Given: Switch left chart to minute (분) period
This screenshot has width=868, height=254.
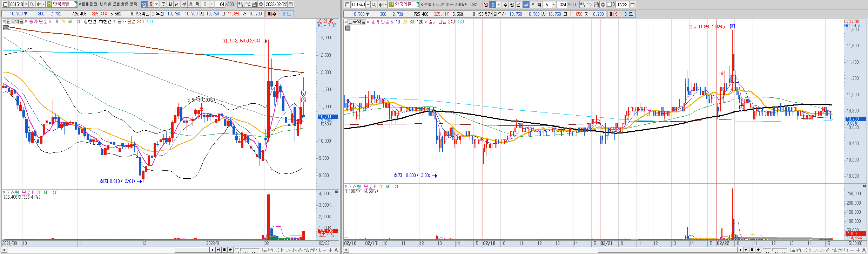Looking at the screenshot, I should pyautogui.click(x=184, y=4).
